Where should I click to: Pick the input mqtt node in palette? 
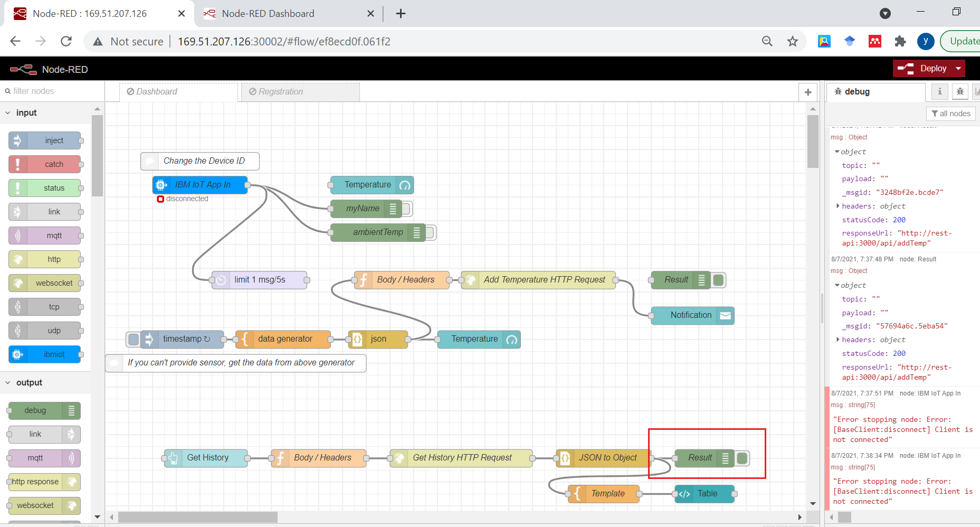click(x=45, y=236)
